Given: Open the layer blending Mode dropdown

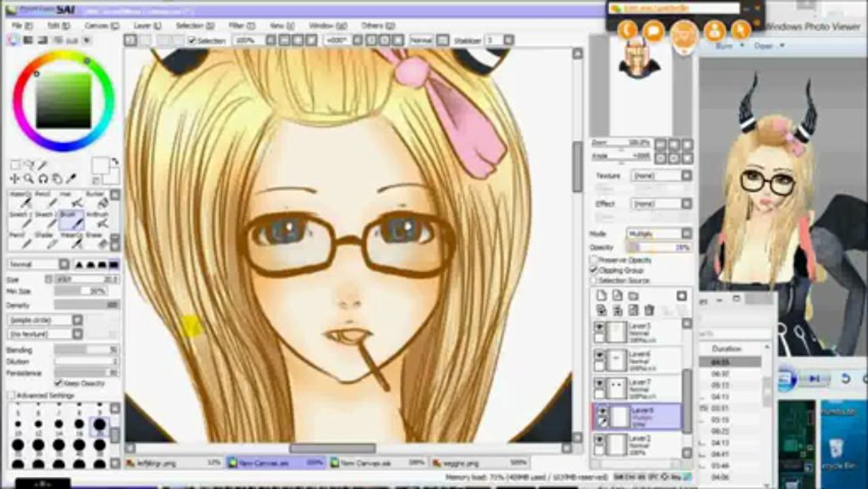Looking at the screenshot, I should [x=659, y=234].
